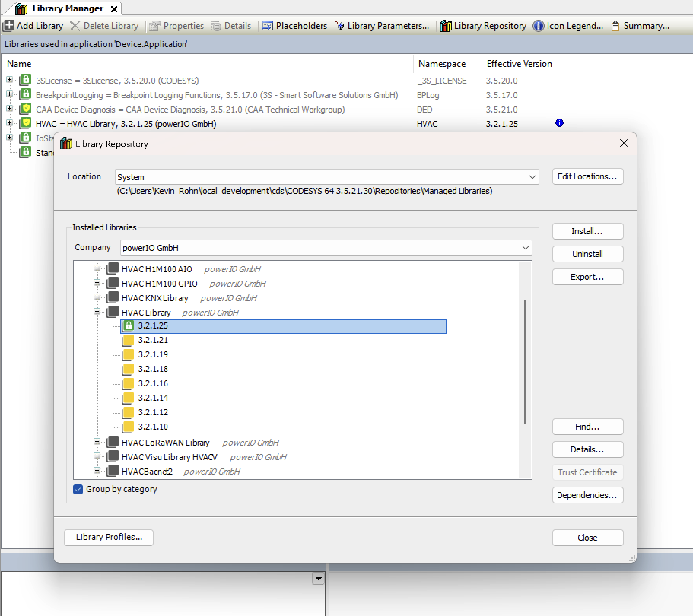Expand the HVAC LoRaWAN Library node
This screenshot has height=616, width=693.
(x=97, y=442)
